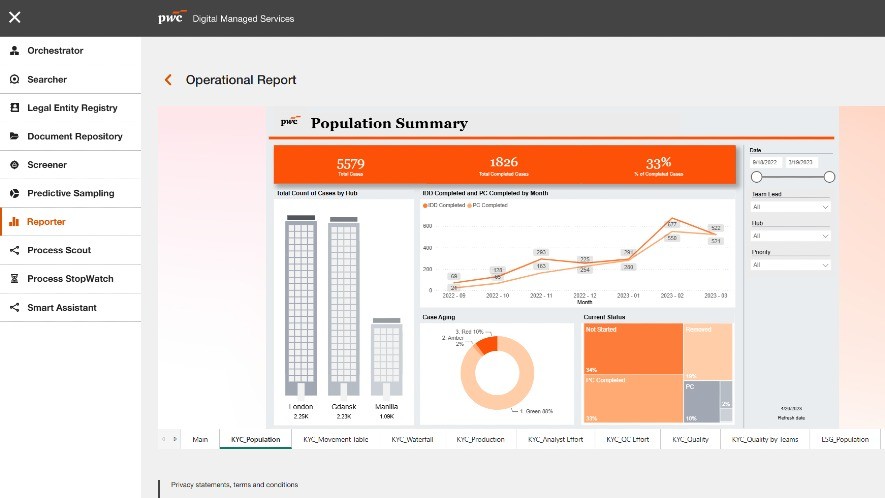Switch to KYC_Quality tab
This screenshot has height=498, width=885.
click(690, 439)
